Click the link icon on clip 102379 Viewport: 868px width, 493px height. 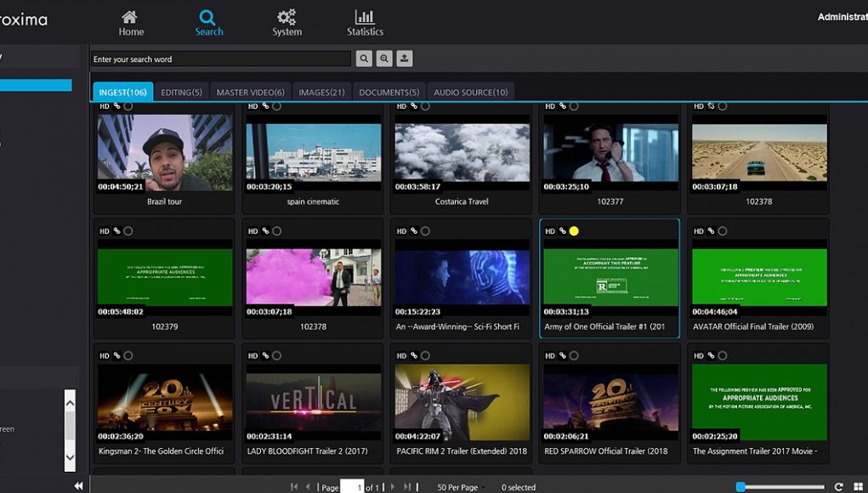coord(116,230)
